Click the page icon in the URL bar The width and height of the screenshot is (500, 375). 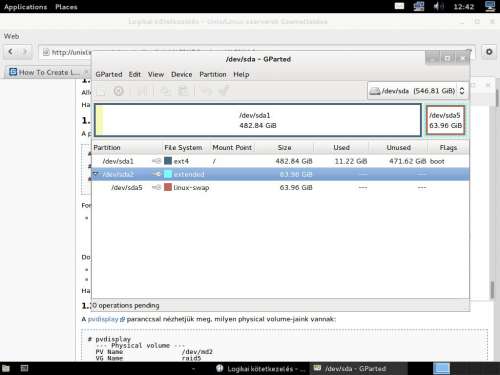coord(46,52)
